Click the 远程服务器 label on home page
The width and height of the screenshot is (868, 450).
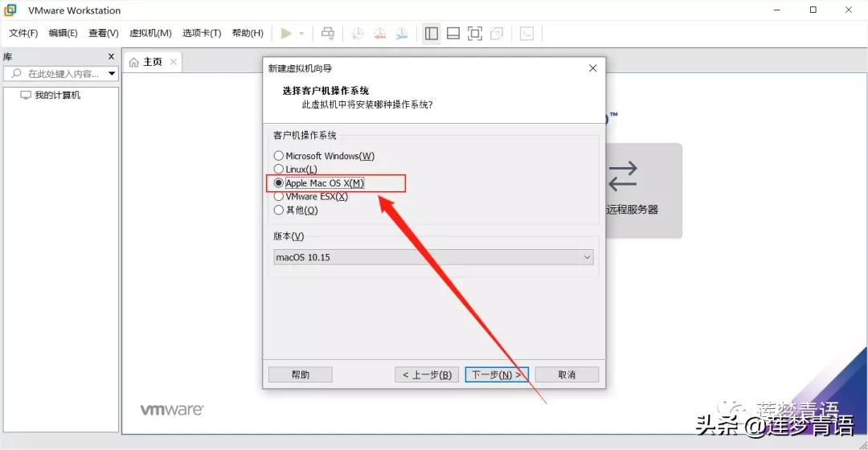point(633,210)
